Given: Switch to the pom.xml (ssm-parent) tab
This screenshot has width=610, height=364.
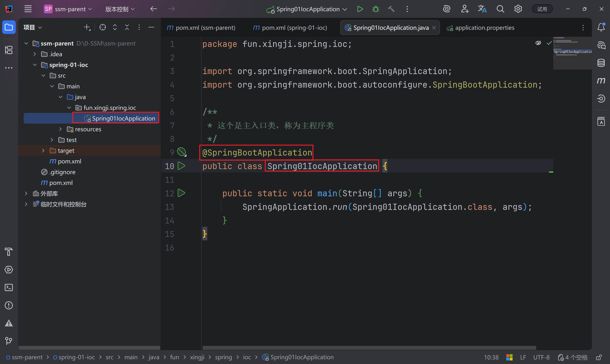Looking at the screenshot, I should (205, 28).
